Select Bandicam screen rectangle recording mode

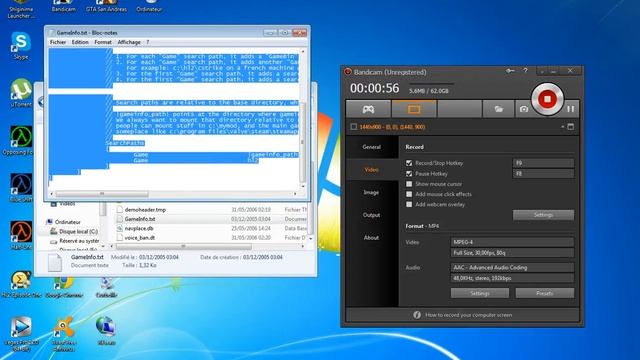click(414, 109)
